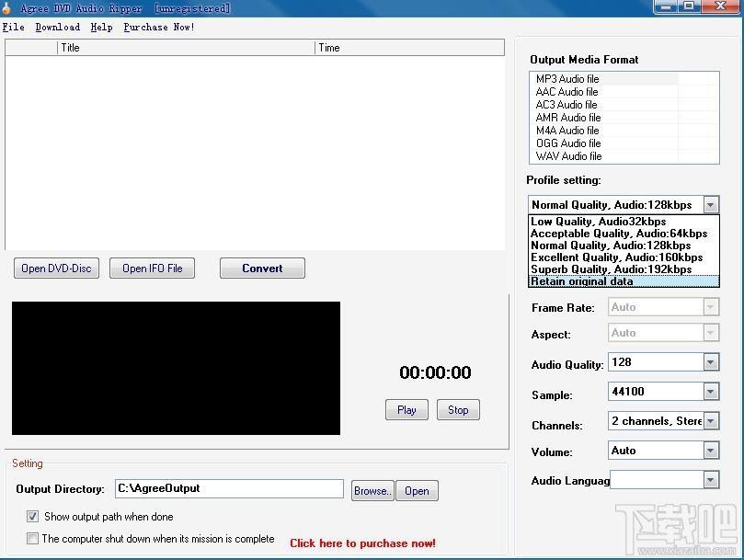Open the Volume dropdown

click(x=710, y=451)
